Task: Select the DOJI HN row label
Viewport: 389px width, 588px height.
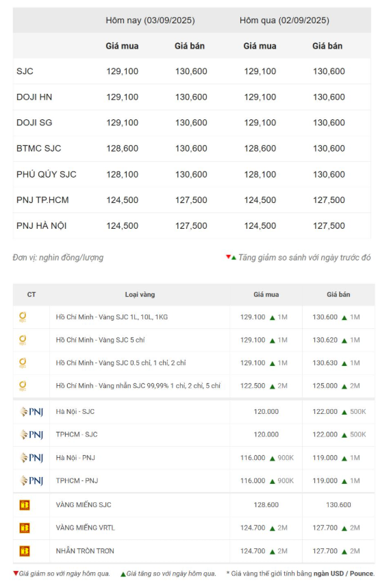Action: pos(34,97)
